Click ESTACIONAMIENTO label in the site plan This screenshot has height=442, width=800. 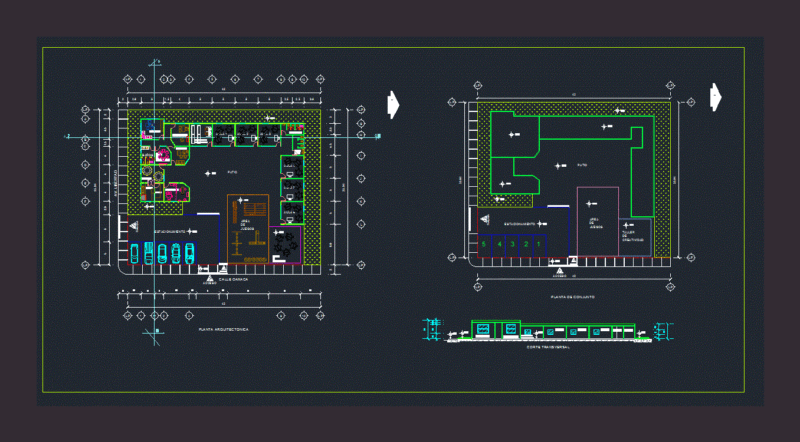(x=519, y=224)
